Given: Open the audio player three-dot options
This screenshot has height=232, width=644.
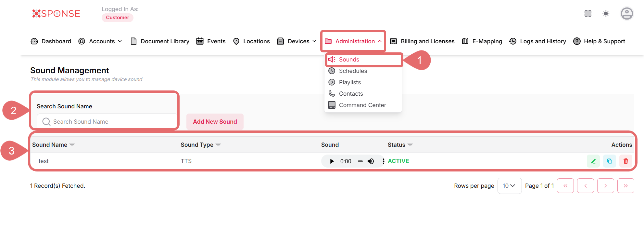Looking at the screenshot, I should 384,161.
